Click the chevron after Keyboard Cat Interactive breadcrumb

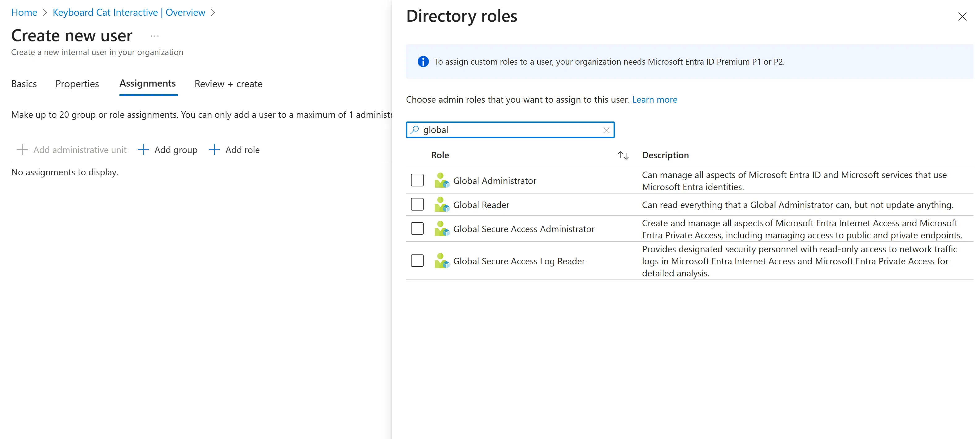(x=214, y=13)
